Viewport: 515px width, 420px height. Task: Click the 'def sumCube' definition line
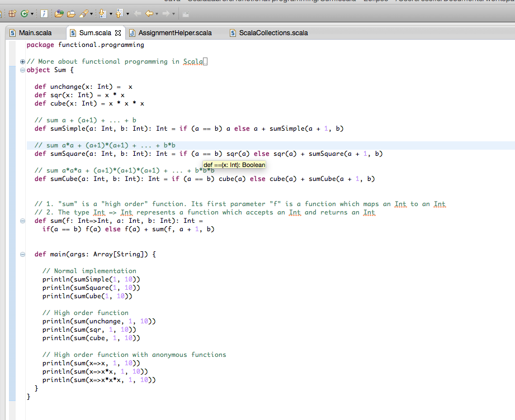205,179
